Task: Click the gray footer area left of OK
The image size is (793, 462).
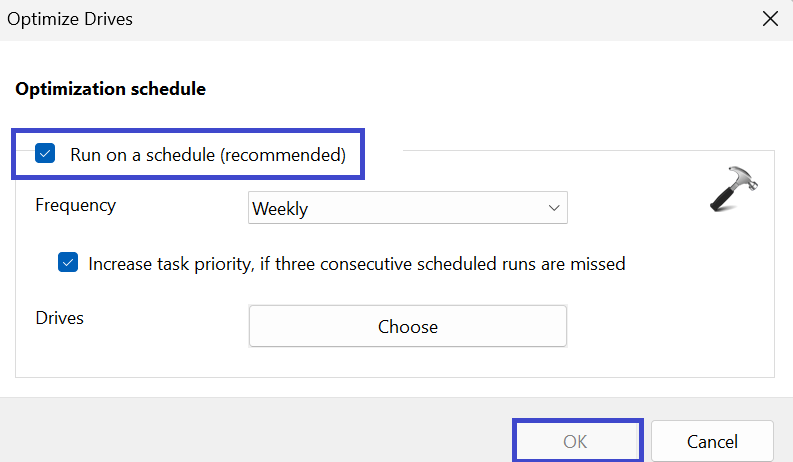Action: pyautogui.click(x=250, y=430)
